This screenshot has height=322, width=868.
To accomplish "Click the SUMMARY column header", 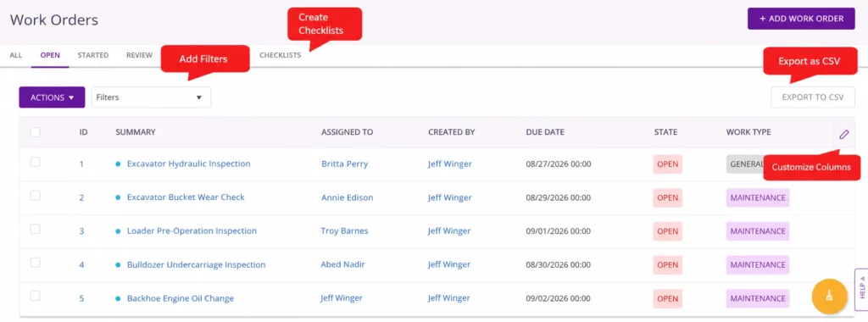I will (x=136, y=132).
